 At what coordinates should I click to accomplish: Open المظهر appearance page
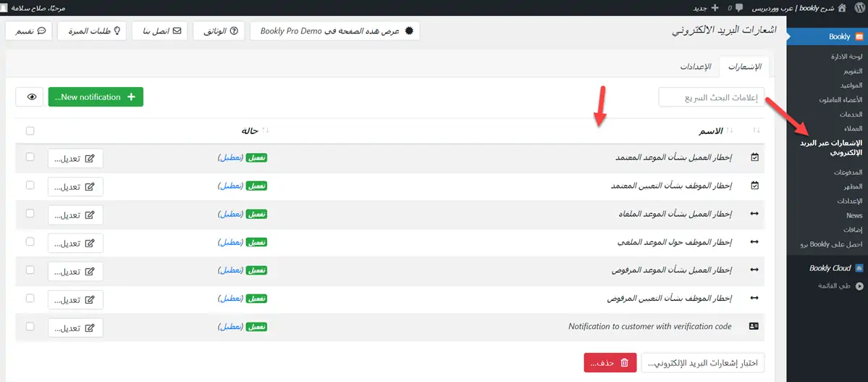(854, 187)
